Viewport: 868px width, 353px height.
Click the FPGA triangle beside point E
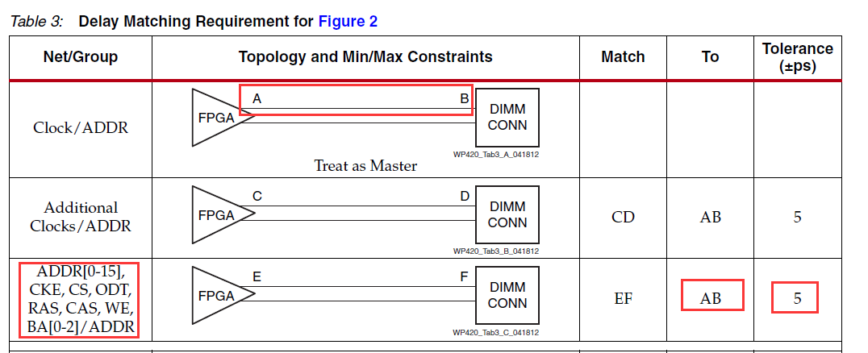[x=218, y=296]
